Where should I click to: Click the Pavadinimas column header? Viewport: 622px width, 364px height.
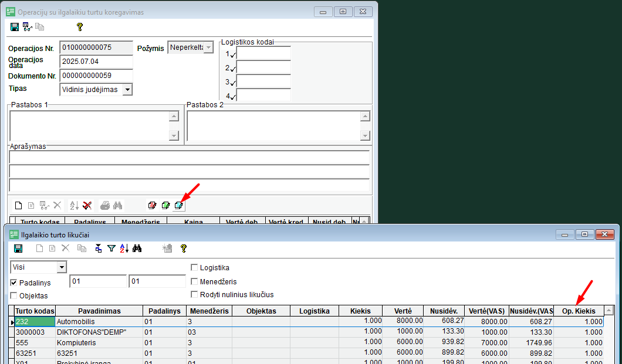[x=99, y=311]
